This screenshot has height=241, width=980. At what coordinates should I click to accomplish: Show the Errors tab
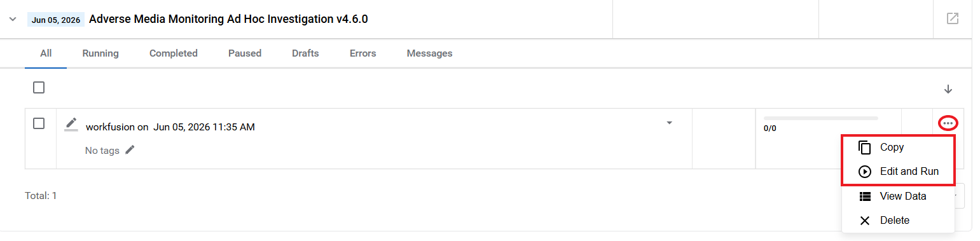click(x=363, y=53)
